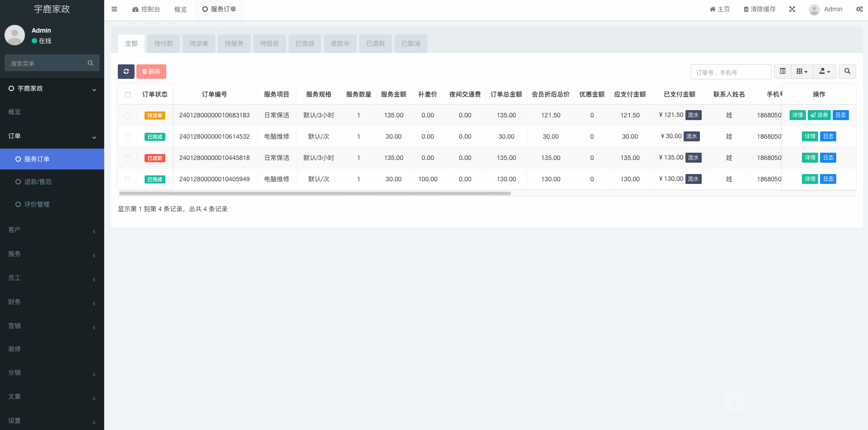Switch to the 待付款 tab

(x=163, y=44)
